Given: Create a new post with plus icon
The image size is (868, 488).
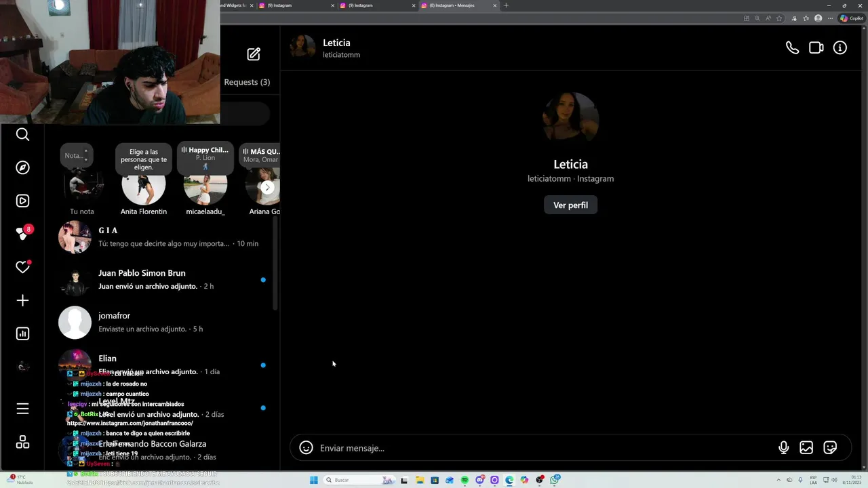Looking at the screenshot, I should pos(22,300).
